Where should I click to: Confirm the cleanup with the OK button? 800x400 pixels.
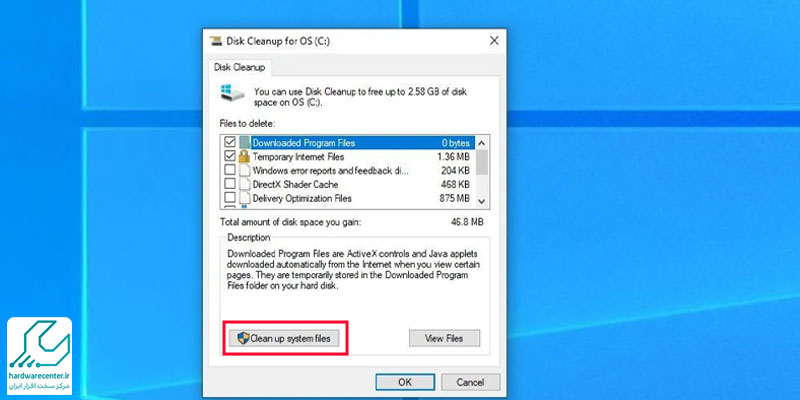click(x=404, y=382)
